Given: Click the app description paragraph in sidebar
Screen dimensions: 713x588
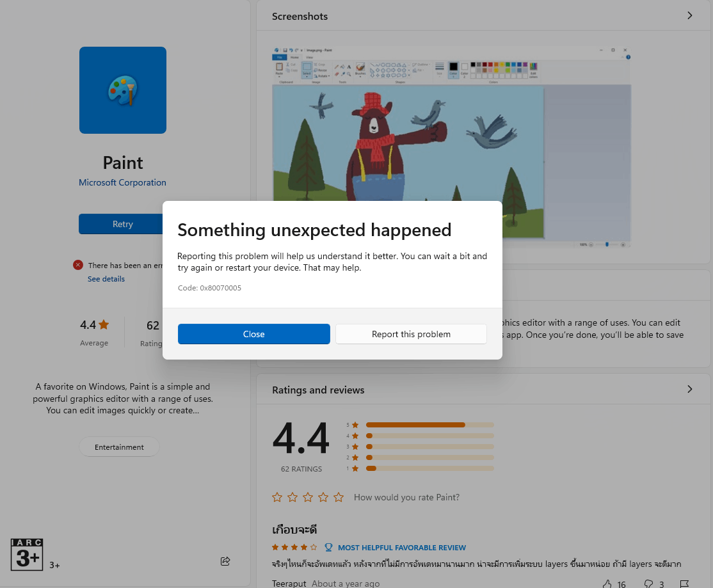Looking at the screenshot, I should [x=123, y=399].
